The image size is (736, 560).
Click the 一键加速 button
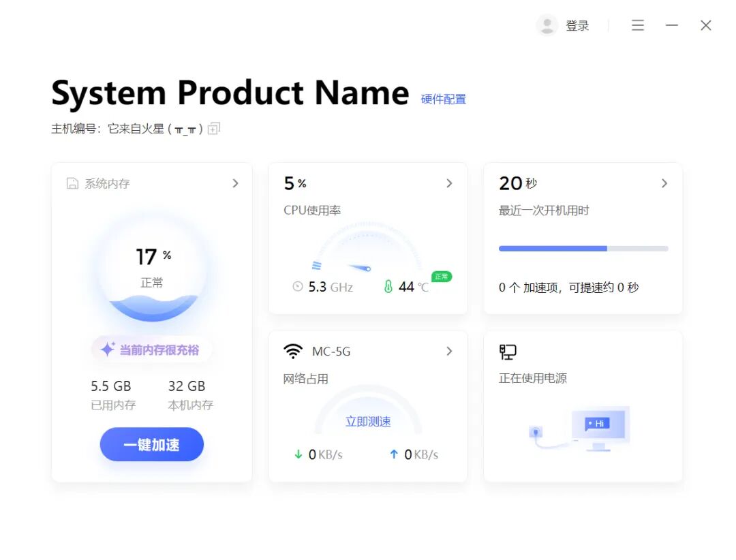(151, 444)
